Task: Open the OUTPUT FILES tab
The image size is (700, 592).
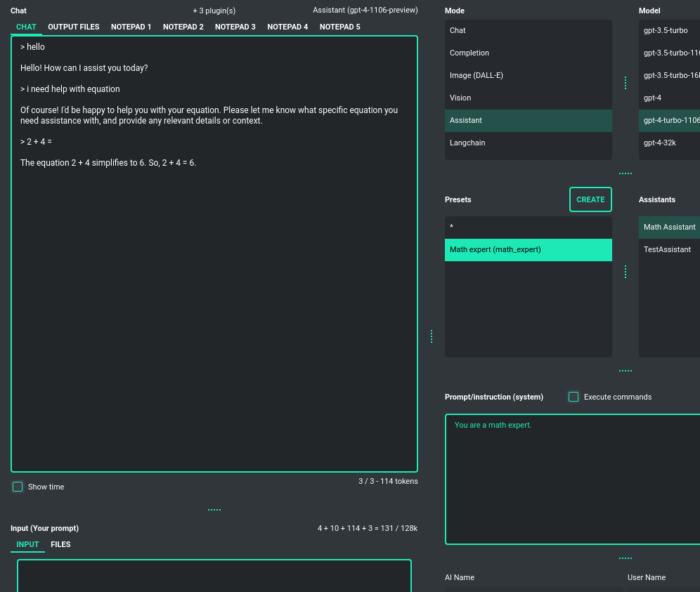Action: point(73,27)
